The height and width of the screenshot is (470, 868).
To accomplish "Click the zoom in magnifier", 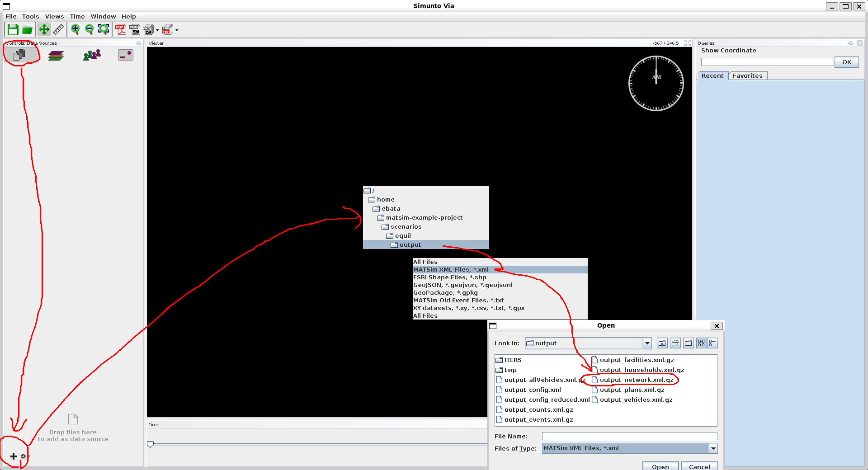I will pos(75,30).
